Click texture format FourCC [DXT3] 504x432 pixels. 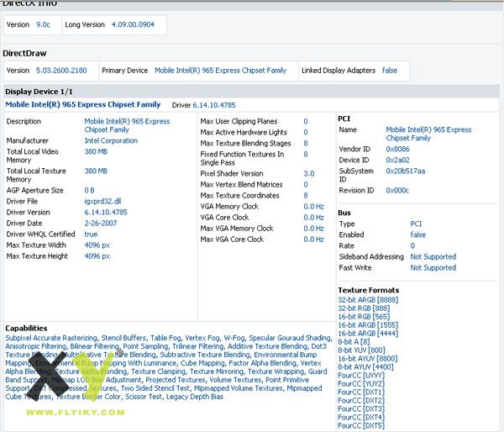361,408
